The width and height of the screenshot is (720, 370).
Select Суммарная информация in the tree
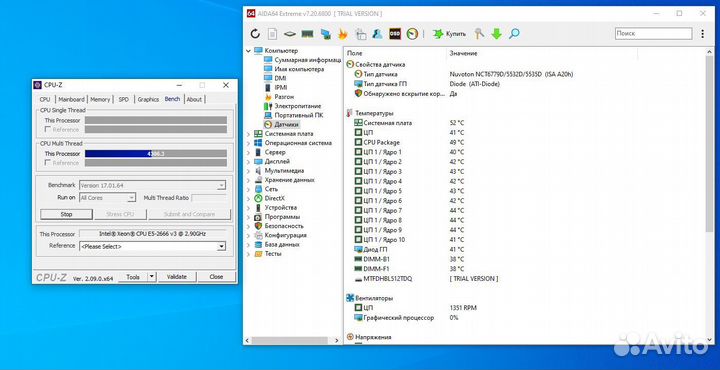(x=307, y=60)
